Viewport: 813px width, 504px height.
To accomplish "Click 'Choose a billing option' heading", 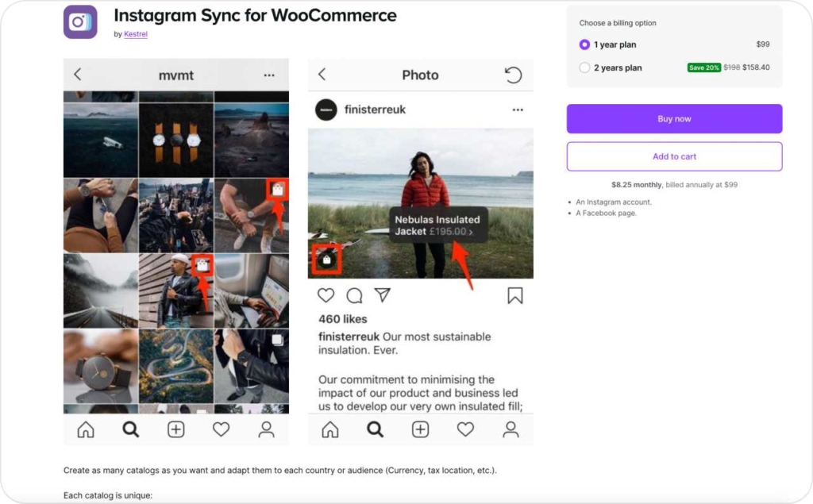I will 618,23.
